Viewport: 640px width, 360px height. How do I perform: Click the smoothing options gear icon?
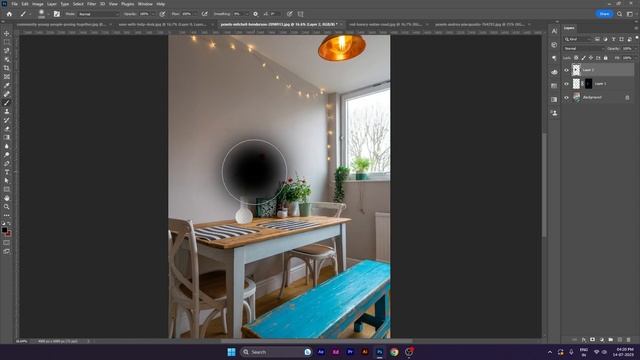click(x=256, y=14)
